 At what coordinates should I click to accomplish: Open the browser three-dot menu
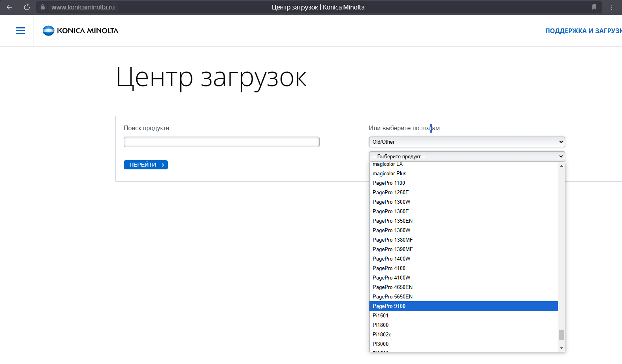(612, 7)
